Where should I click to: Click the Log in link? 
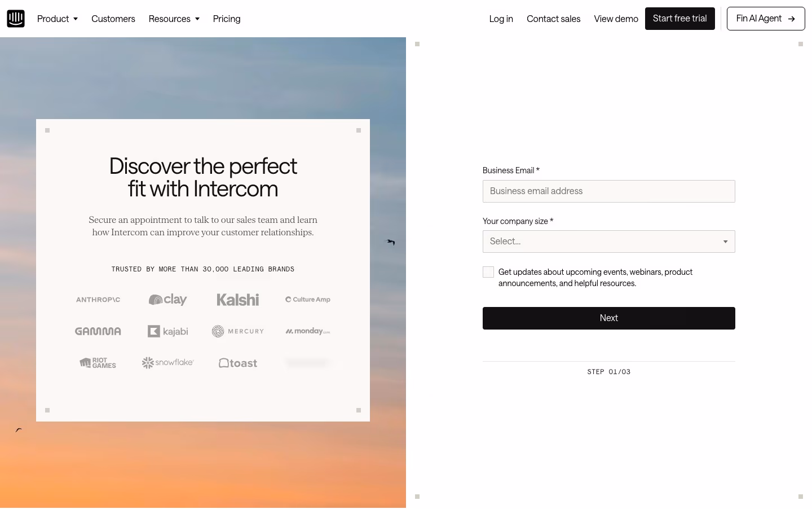501,19
